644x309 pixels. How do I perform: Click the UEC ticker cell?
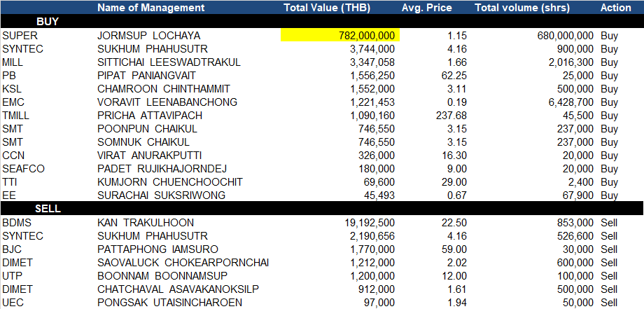click(13, 303)
